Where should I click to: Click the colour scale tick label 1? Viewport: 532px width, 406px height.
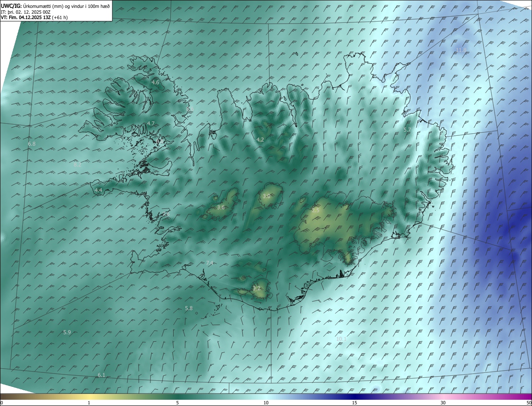[89, 403]
